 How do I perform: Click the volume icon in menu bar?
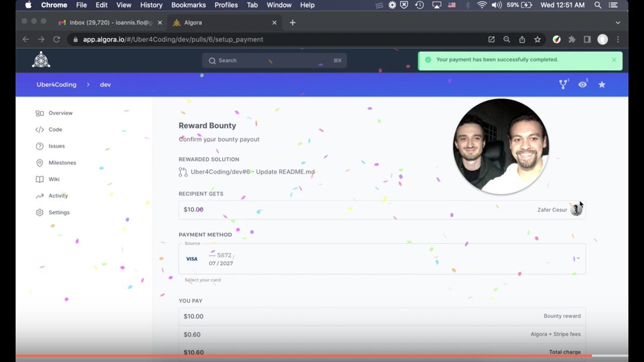pos(497,5)
